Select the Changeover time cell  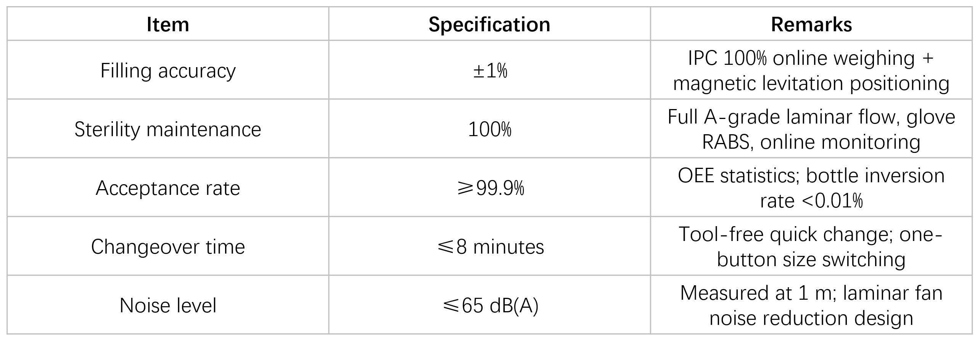[168, 247]
